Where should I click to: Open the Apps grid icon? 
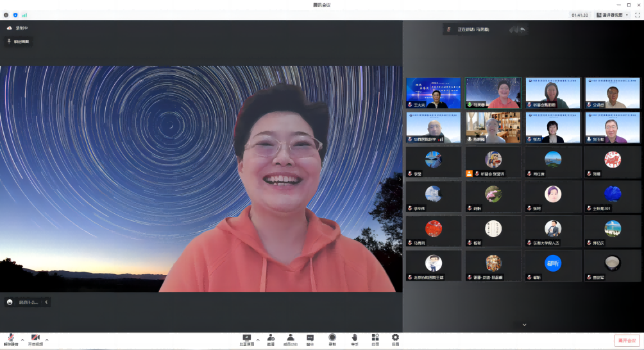click(x=375, y=338)
